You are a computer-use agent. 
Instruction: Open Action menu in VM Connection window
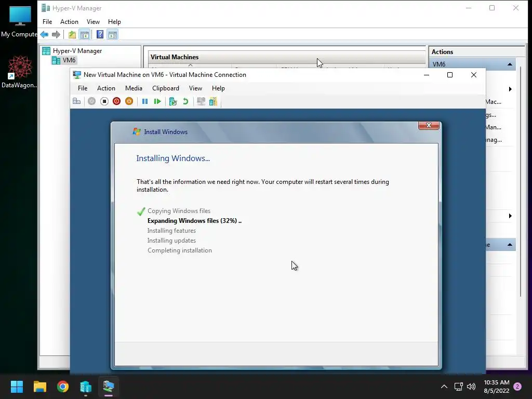(106, 88)
